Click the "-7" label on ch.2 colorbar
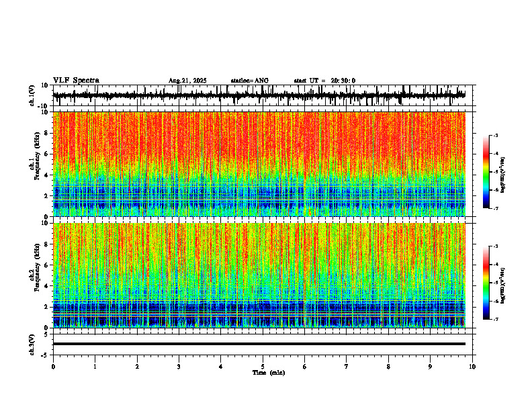Screen dimensions: 532x411 pyautogui.click(x=495, y=320)
